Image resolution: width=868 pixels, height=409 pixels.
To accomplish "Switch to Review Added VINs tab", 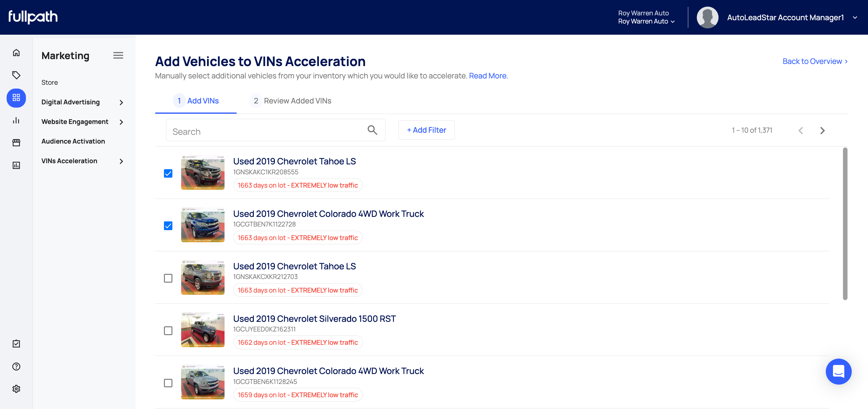I will coord(291,101).
